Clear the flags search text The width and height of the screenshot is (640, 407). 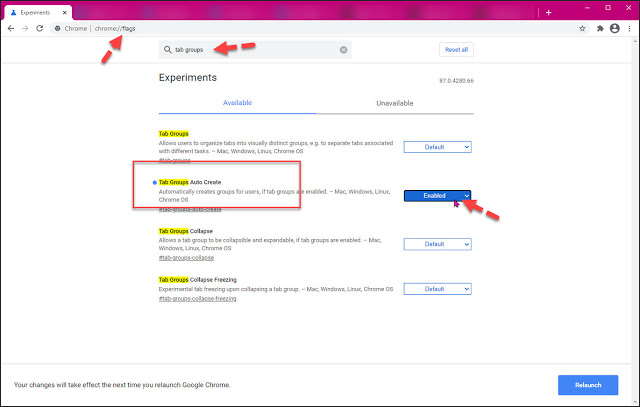344,49
